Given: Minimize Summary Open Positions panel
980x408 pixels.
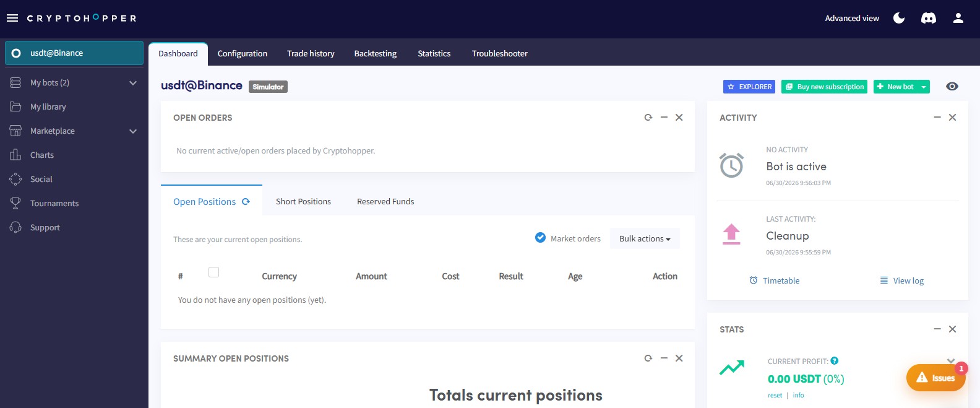Looking at the screenshot, I should [664, 358].
